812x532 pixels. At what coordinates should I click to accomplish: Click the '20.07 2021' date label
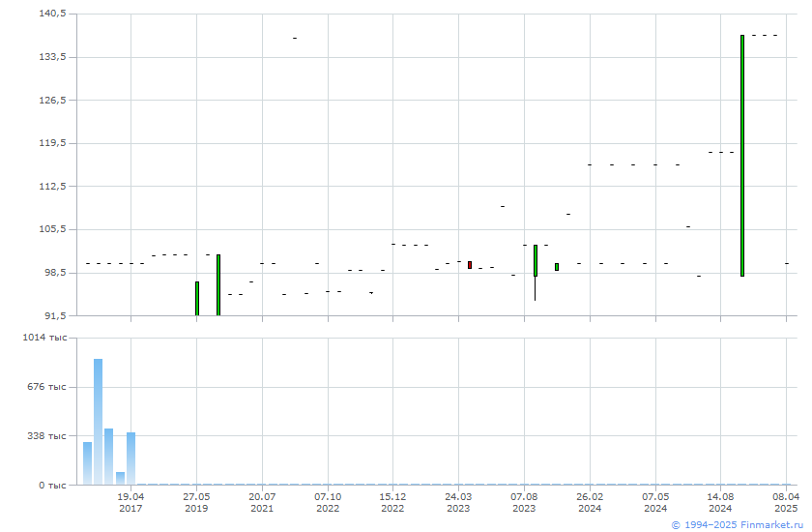[262, 502]
